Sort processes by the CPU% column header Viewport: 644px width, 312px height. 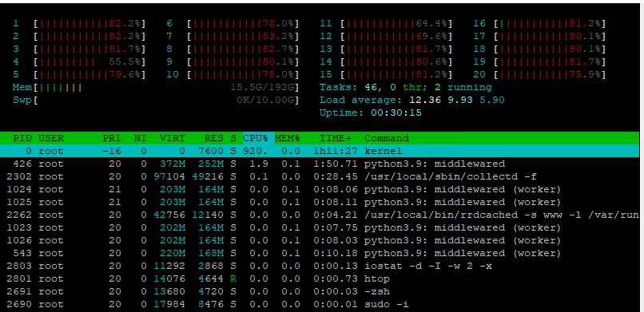tap(255, 138)
